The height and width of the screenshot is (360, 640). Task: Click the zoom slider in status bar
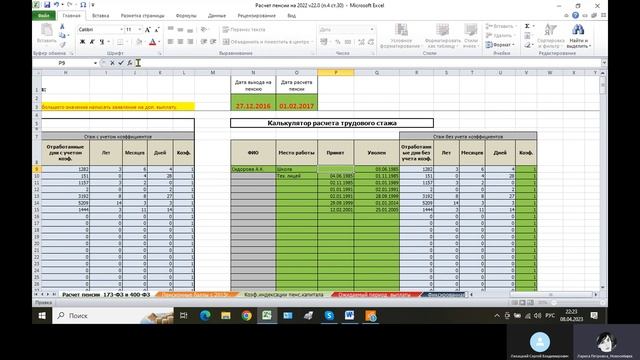click(x=578, y=302)
